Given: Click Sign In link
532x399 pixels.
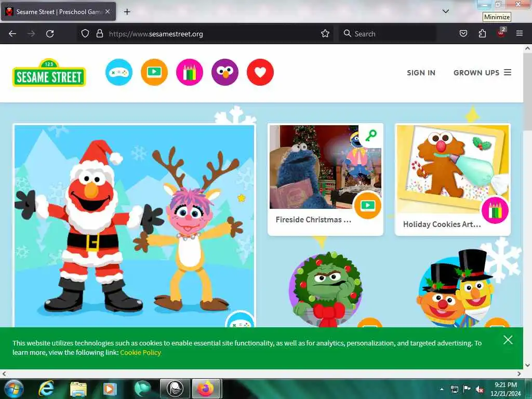Looking at the screenshot, I should (x=421, y=73).
